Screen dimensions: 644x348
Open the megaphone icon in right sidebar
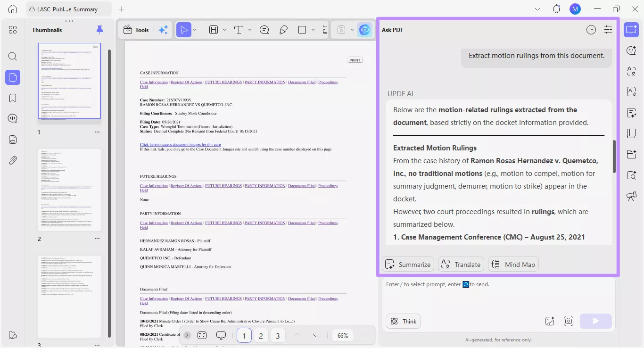[x=631, y=196]
